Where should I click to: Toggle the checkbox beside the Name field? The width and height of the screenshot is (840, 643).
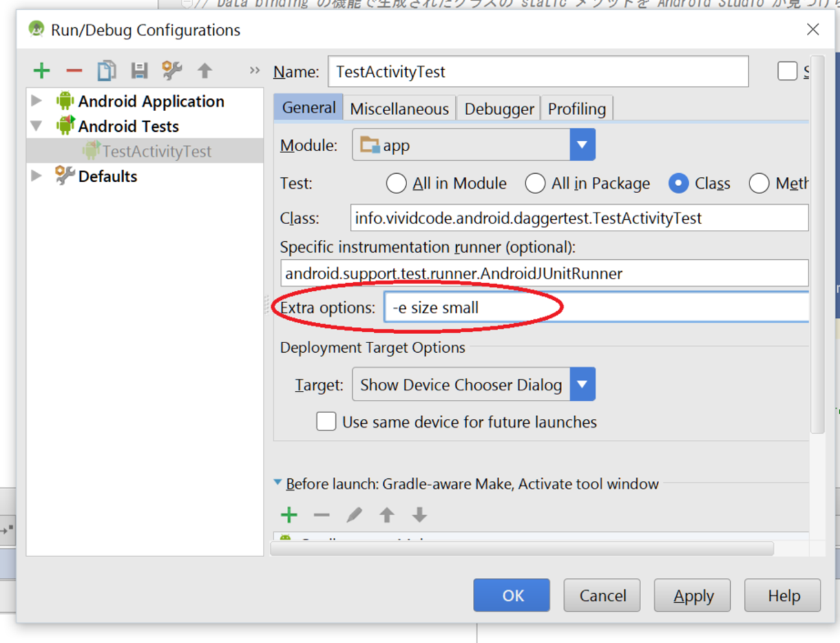[787, 71]
